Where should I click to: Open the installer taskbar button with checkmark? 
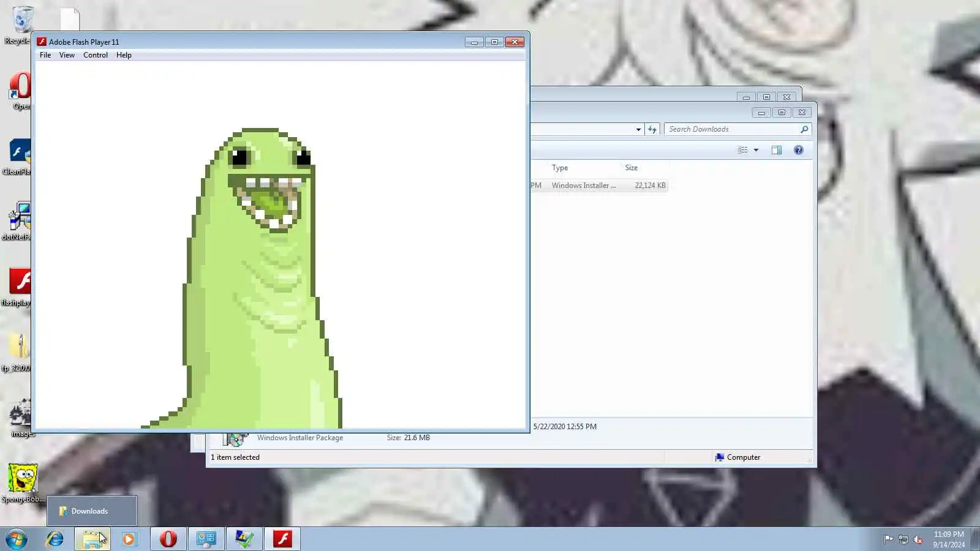[x=244, y=539]
